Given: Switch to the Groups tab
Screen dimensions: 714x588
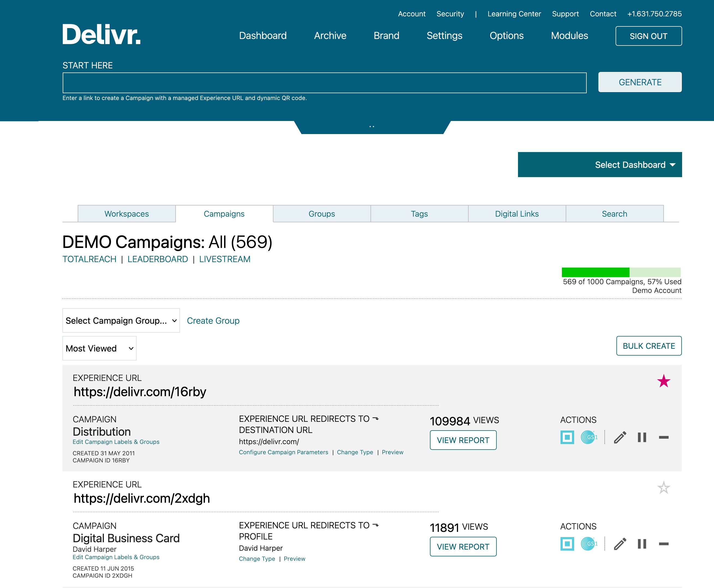Looking at the screenshot, I should [321, 214].
